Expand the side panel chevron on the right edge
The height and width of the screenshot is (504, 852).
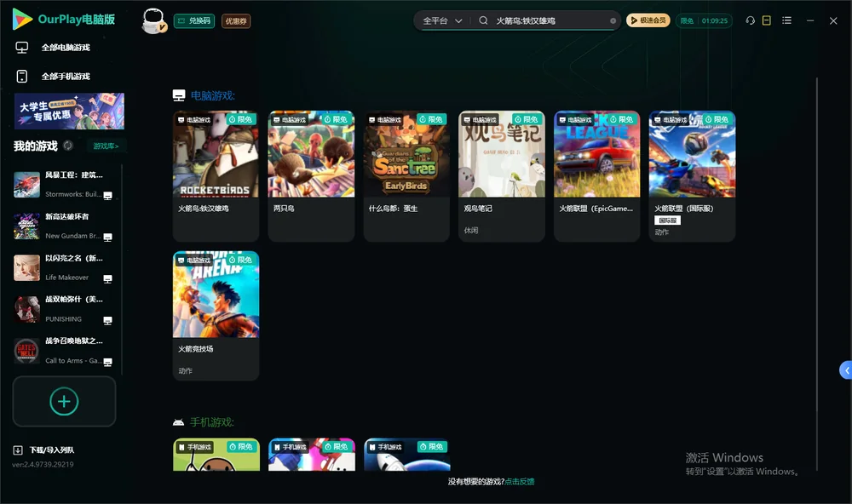click(x=846, y=370)
